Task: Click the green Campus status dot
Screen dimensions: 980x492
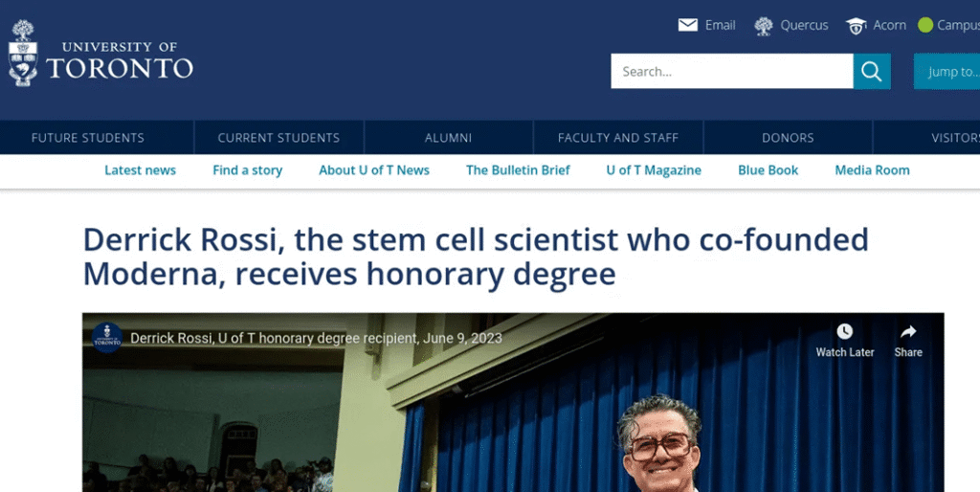Action: point(925,25)
